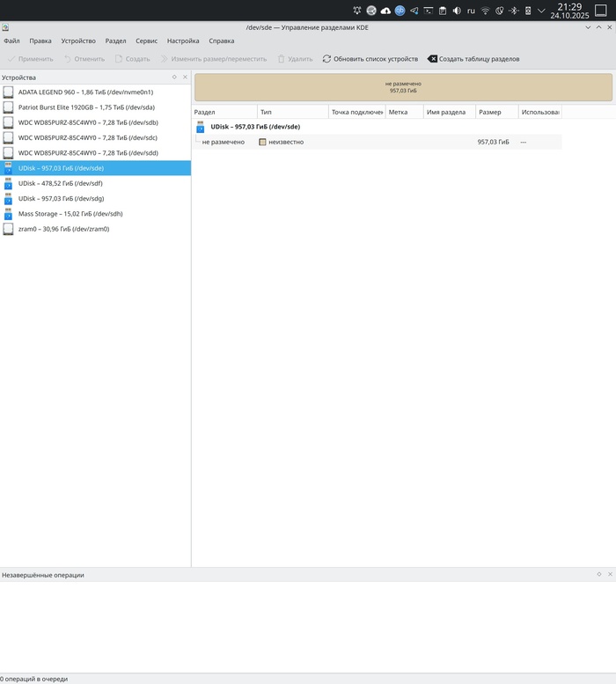Open the Устройство menu
This screenshot has width=616, height=684.
[x=78, y=40]
